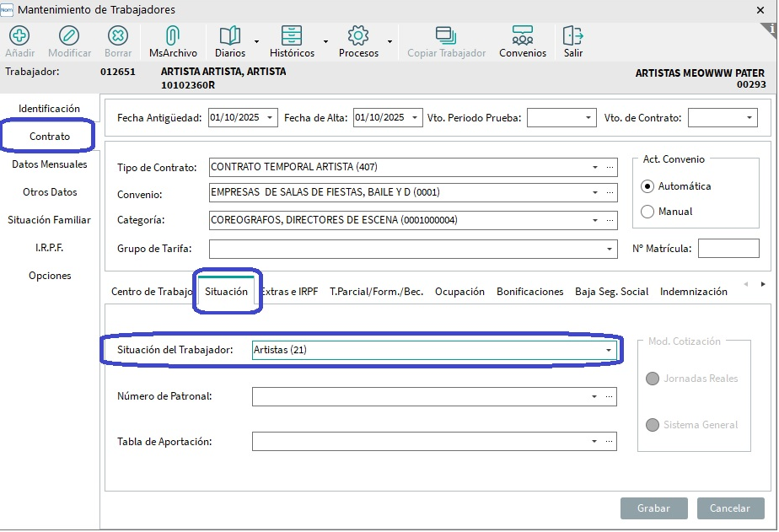Select the Manual radio button
The image size is (779, 532).
(647, 212)
